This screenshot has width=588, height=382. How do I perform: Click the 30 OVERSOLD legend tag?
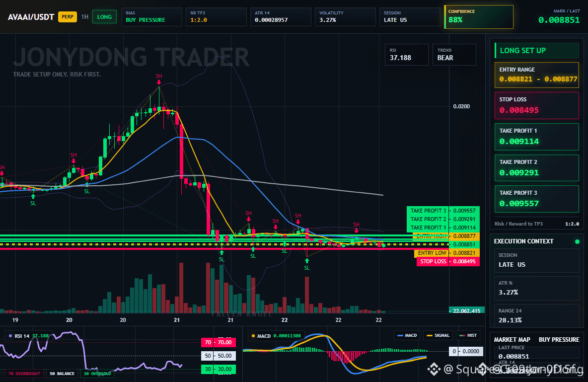click(x=97, y=374)
